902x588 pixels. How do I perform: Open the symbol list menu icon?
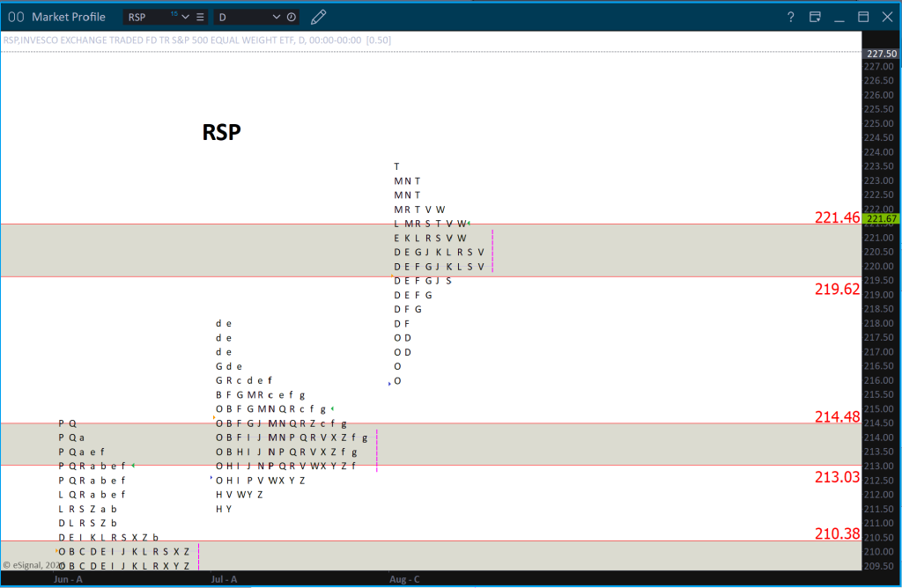(x=200, y=18)
